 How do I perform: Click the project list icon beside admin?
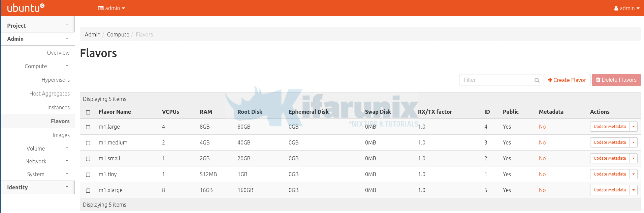pyautogui.click(x=101, y=8)
